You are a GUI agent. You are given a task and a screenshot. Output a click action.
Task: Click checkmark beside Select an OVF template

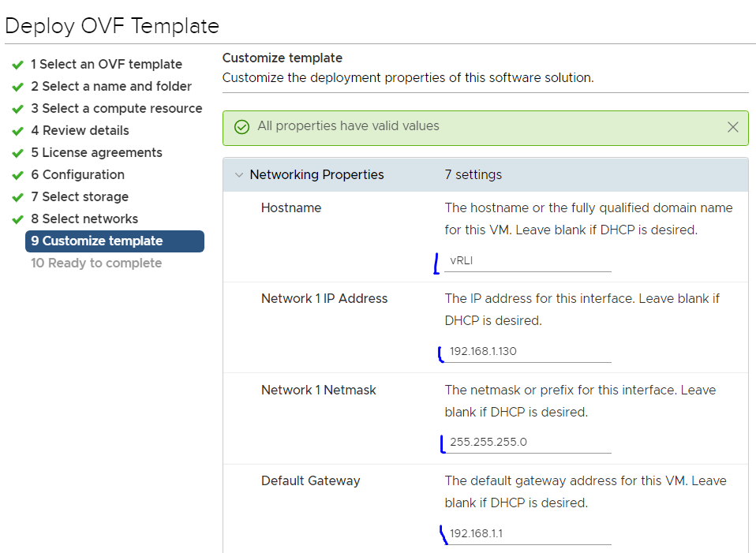[x=18, y=65]
